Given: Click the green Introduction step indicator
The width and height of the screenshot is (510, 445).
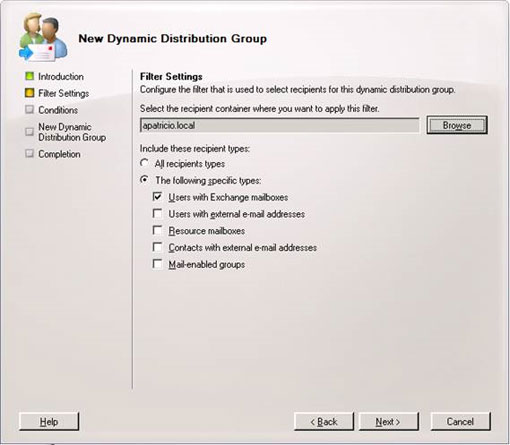Looking at the screenshot, I should coord(29,76).
